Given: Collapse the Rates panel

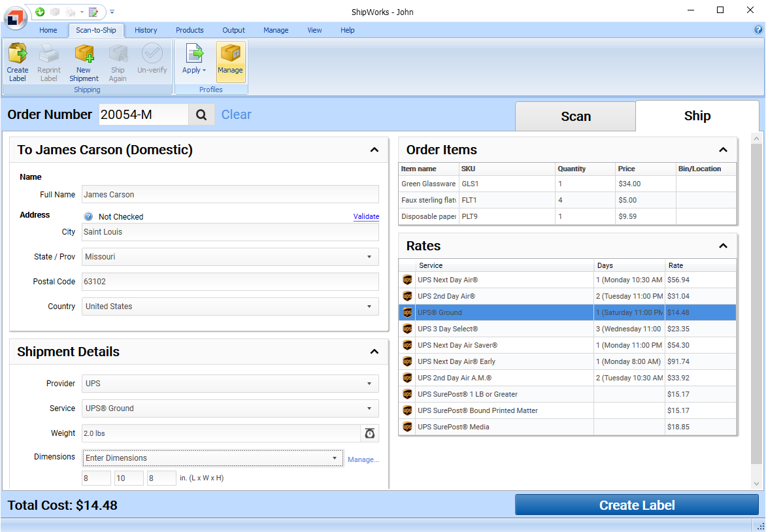Looking at the screenshot, I should click(x=724, y=246).
